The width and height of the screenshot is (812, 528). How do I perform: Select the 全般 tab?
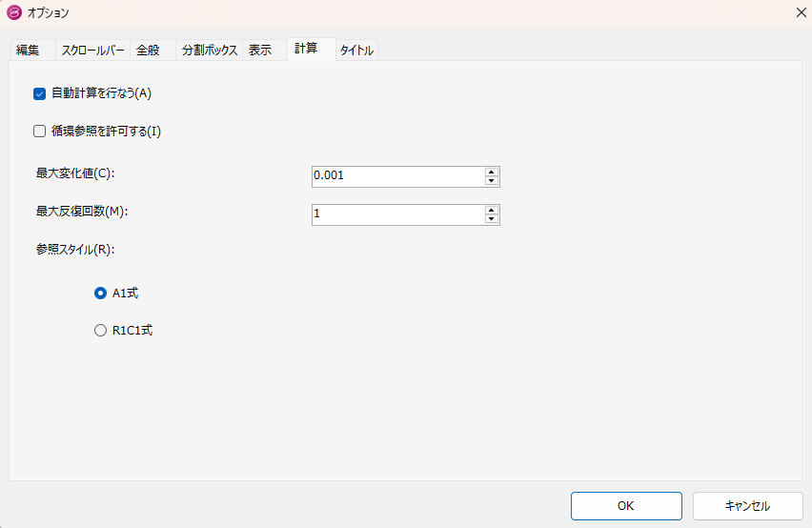click(x=152, y=51)
